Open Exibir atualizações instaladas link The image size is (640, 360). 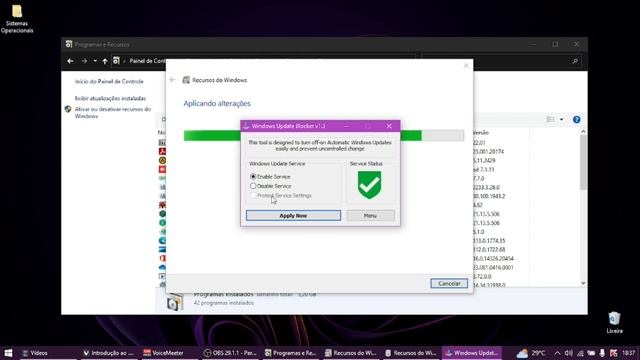pyautogui.click(x=110, y=98)
